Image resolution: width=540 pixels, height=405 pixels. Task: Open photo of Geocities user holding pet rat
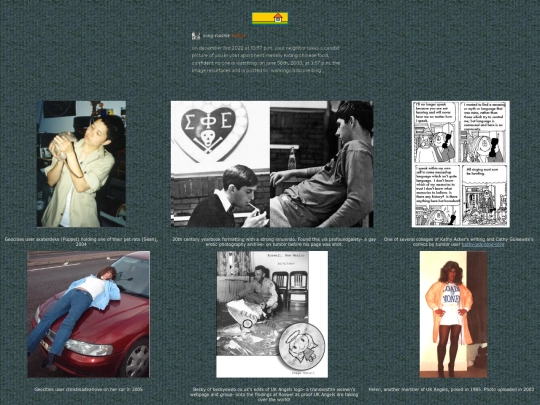coord(81,164)
